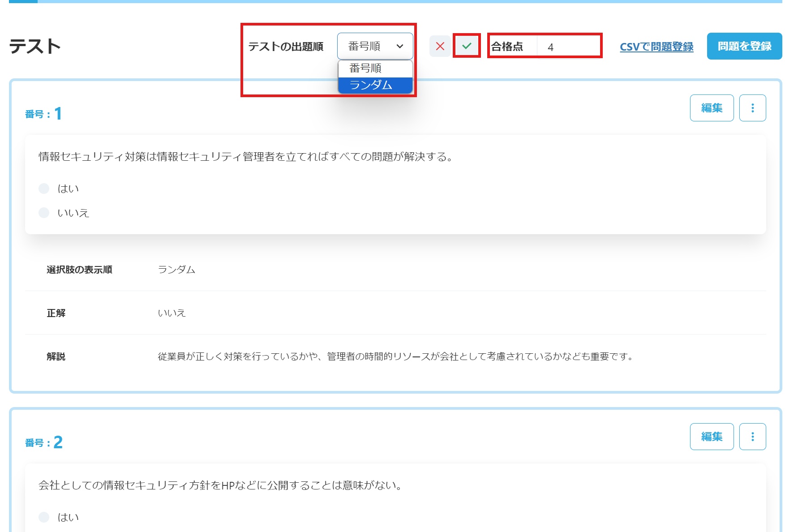Choose 番号順 in the dropdown list

[x=375, y=69]
